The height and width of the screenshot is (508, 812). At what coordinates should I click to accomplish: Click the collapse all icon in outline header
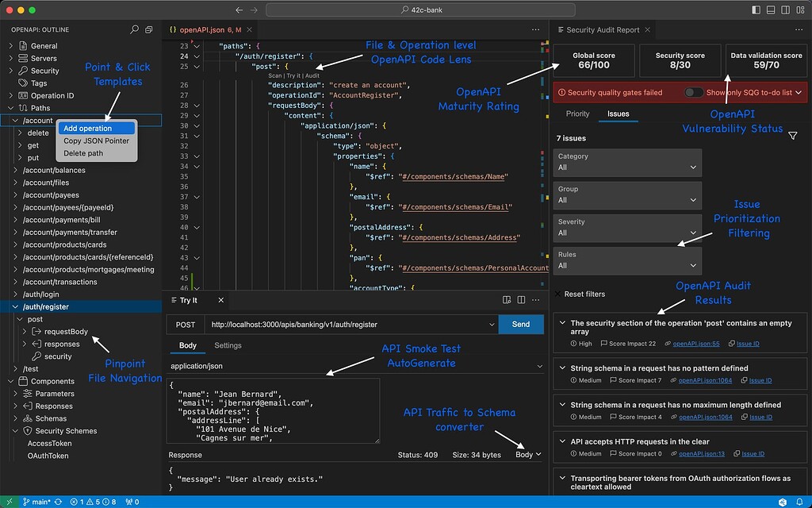point(148,29)
